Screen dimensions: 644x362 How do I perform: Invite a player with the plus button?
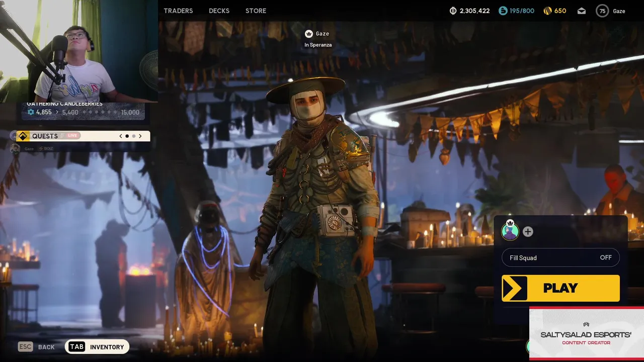(x=528, y=232)
